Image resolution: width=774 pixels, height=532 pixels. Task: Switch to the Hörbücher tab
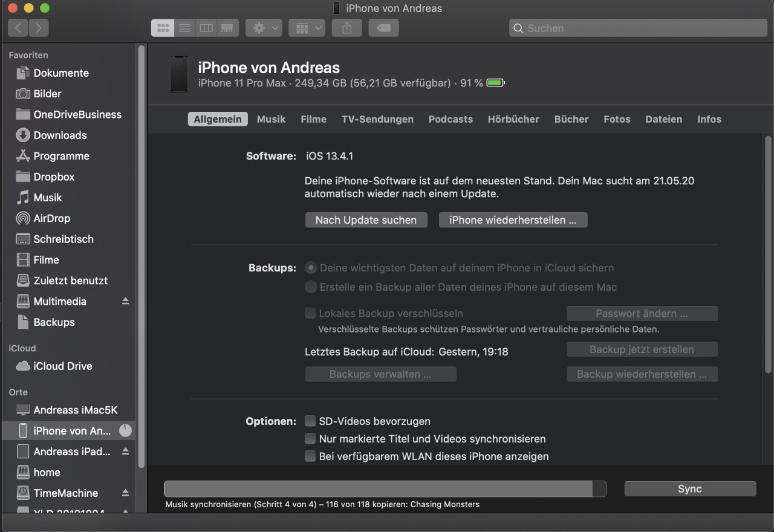pos(513,119)
